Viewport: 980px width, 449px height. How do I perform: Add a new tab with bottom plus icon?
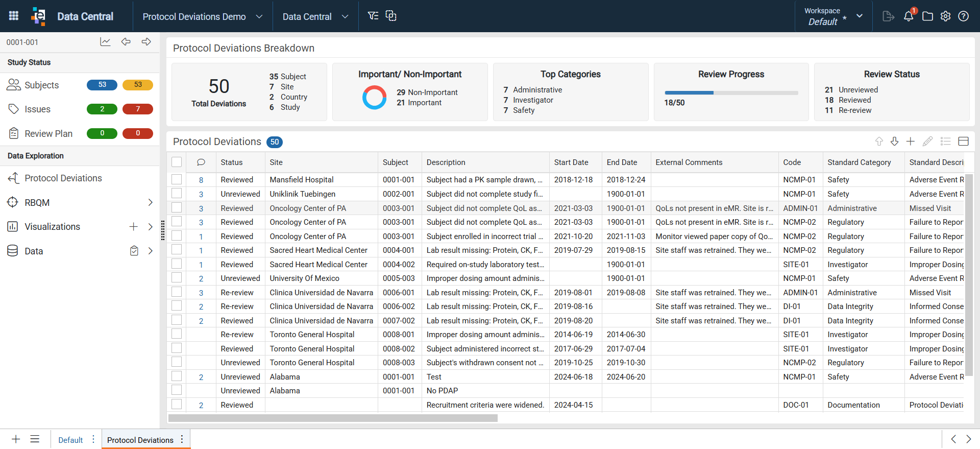16,439
